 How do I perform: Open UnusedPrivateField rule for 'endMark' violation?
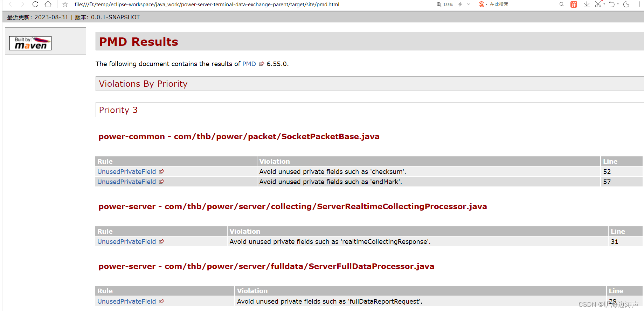tap(126, 182)
